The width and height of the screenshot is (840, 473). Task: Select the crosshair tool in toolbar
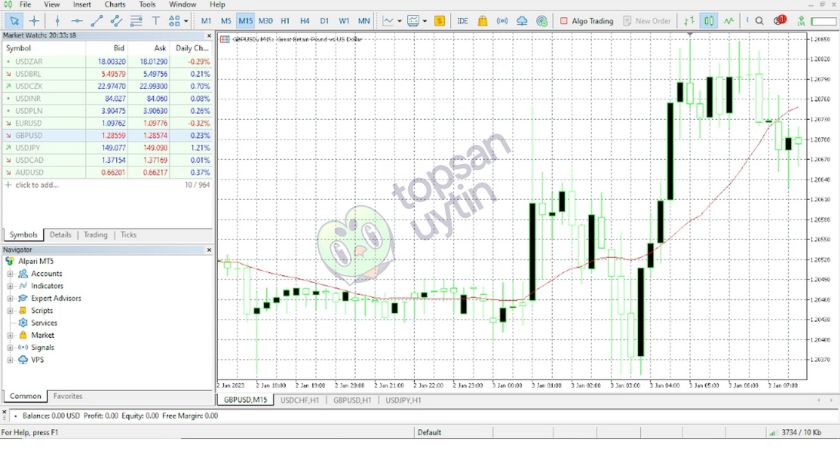34,20
